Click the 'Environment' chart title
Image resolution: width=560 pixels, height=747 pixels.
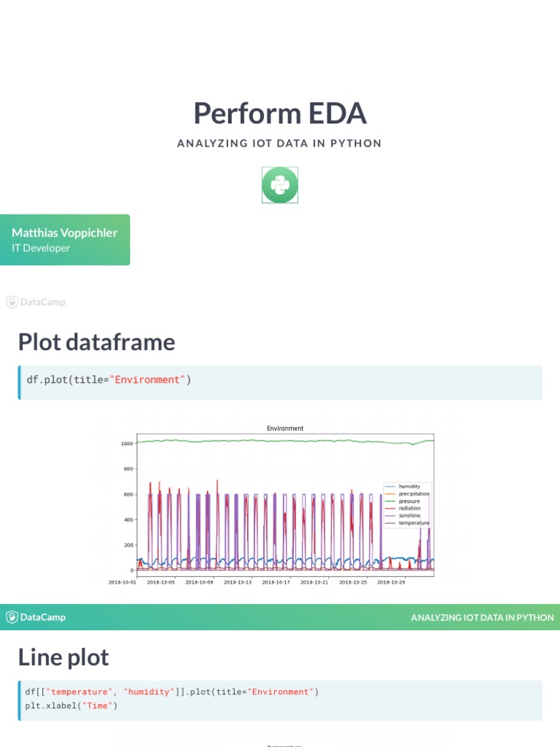click(x=285, y=428)
